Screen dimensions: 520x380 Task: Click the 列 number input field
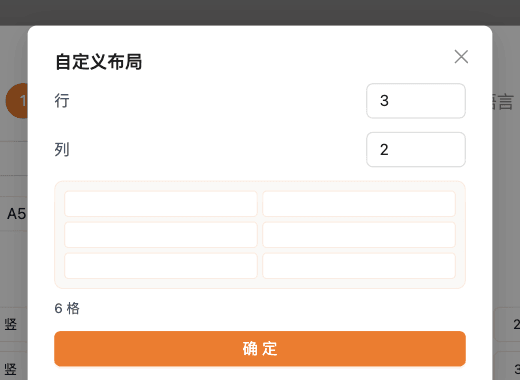(416, 149)
